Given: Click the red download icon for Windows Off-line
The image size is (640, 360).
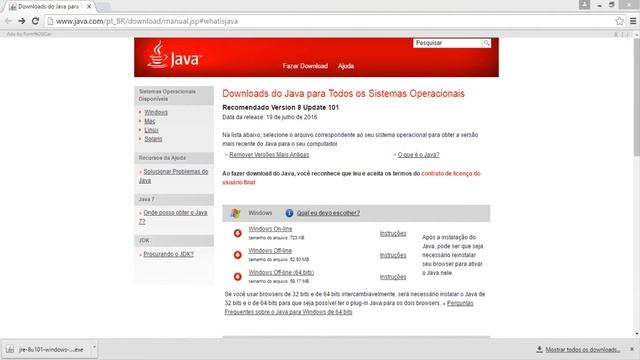Looking at the screenshot, I should 238,255.
